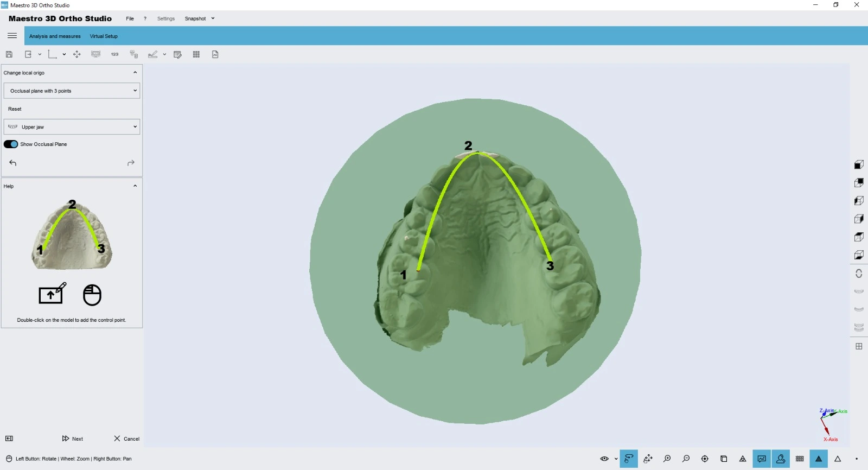This screenshot has height=470, width=868.
Task: Click the Next button
Action: [73, 439]
